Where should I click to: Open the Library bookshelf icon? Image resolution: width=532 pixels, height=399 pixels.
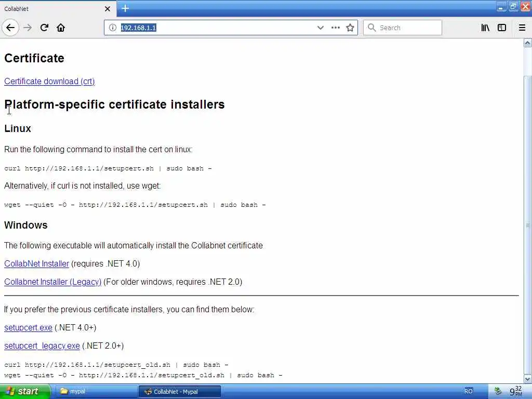pos(485,28)
